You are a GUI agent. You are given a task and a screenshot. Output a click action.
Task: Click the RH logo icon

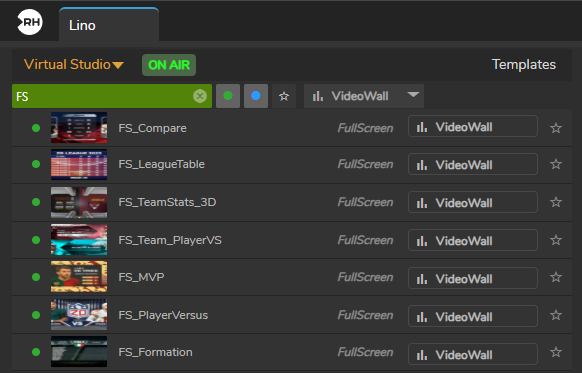coord(30,22)
